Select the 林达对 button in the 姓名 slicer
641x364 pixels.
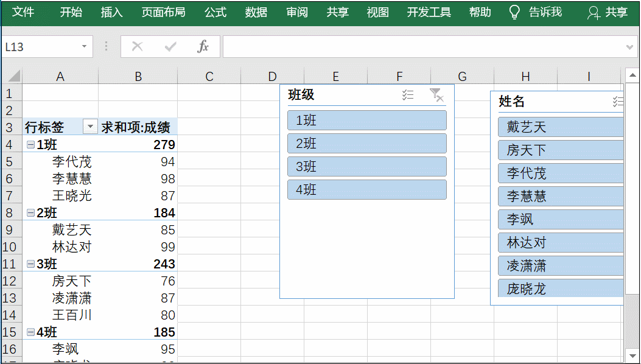point(560,242)
